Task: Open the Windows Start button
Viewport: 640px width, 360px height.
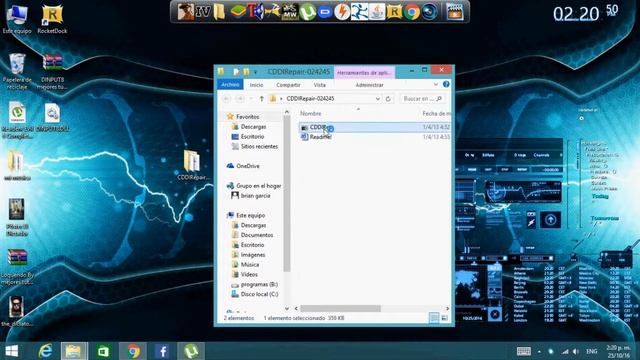Action: [x=11, y=351]
